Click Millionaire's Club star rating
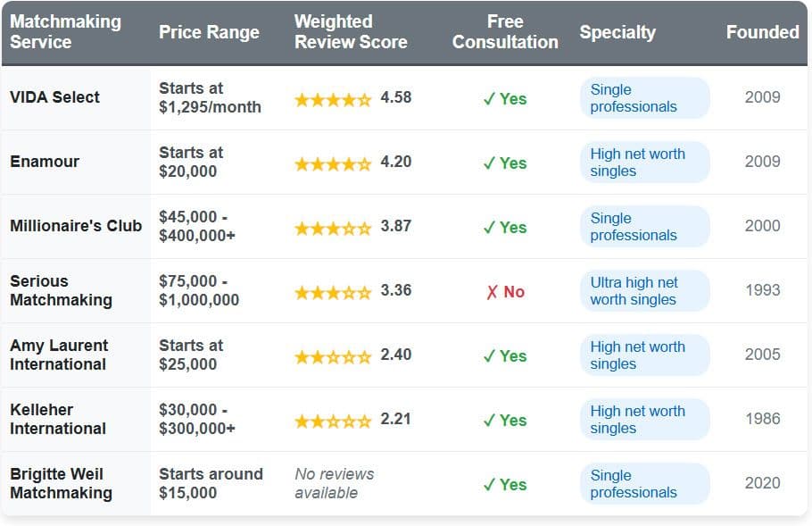The height and width of the screenshot is (526, 812). tap(333, 228)
